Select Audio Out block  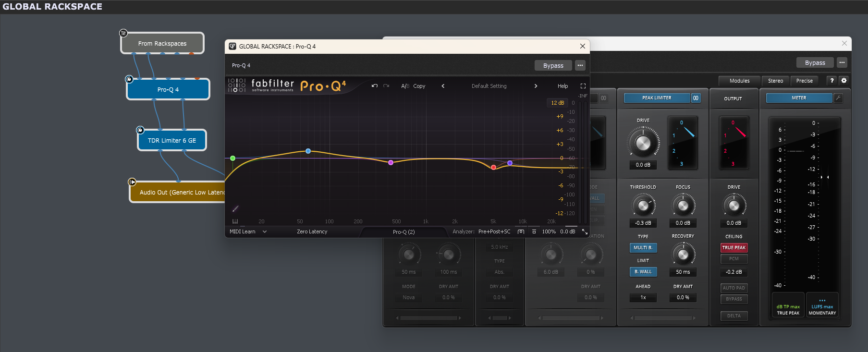[177, 192]
